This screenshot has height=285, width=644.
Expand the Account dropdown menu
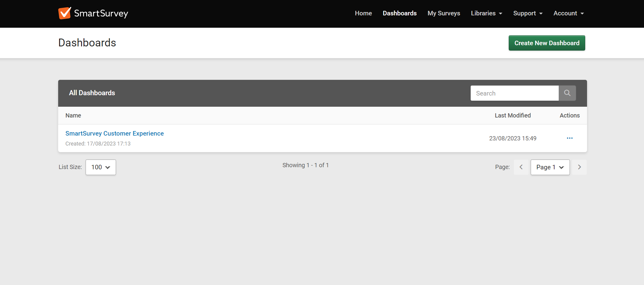pyautogui.click(x=569, y=13)
